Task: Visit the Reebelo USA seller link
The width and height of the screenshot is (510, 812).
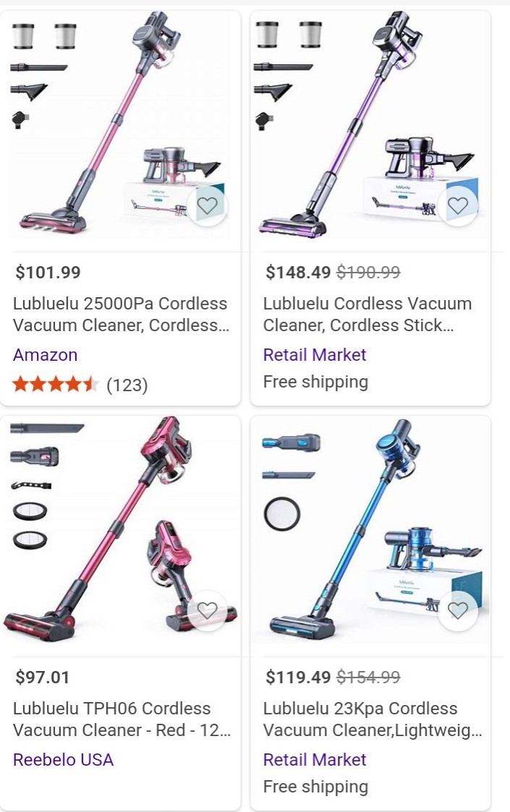Action: pos(63,760)
